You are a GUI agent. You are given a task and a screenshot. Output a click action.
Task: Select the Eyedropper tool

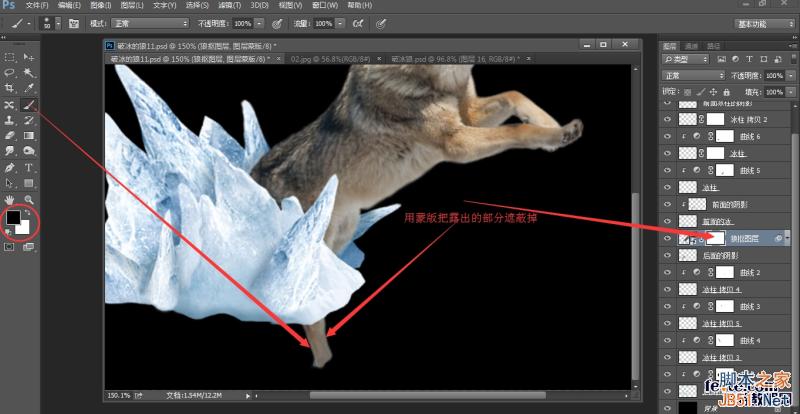tap(29, 89)
